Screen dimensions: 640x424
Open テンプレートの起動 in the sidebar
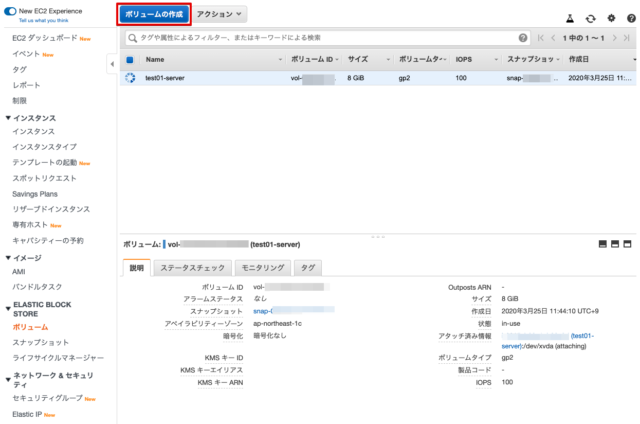click(44, 162)
